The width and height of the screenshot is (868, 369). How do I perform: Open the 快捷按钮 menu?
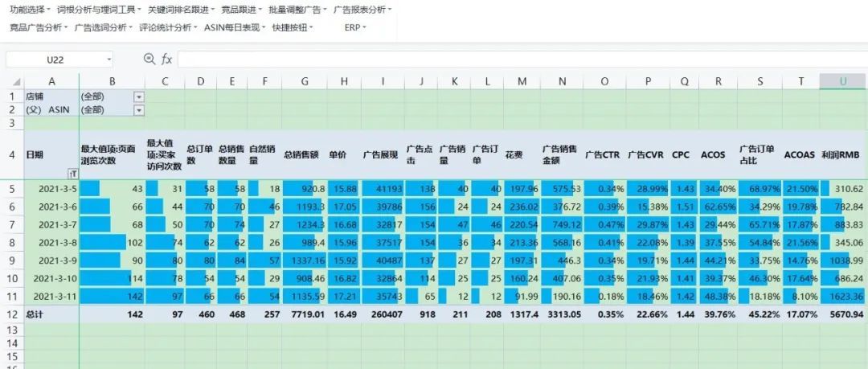(293, 27)
